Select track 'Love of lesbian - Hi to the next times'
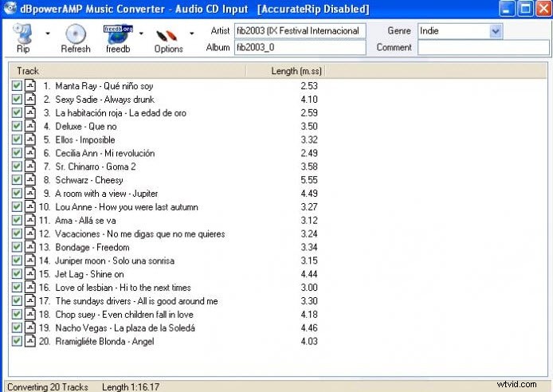Viewport: 553px width, 392px height. point(123,288)
